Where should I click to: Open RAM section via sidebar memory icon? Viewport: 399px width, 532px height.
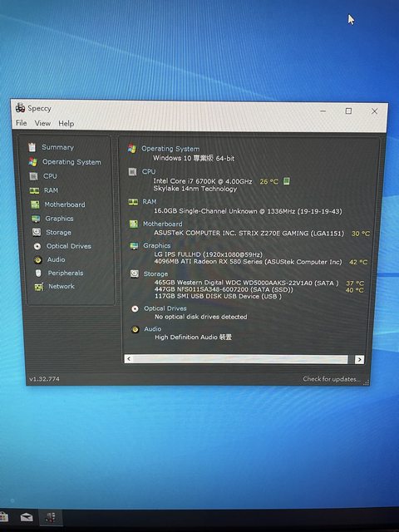pyautogui.click(x=34, y=190)
